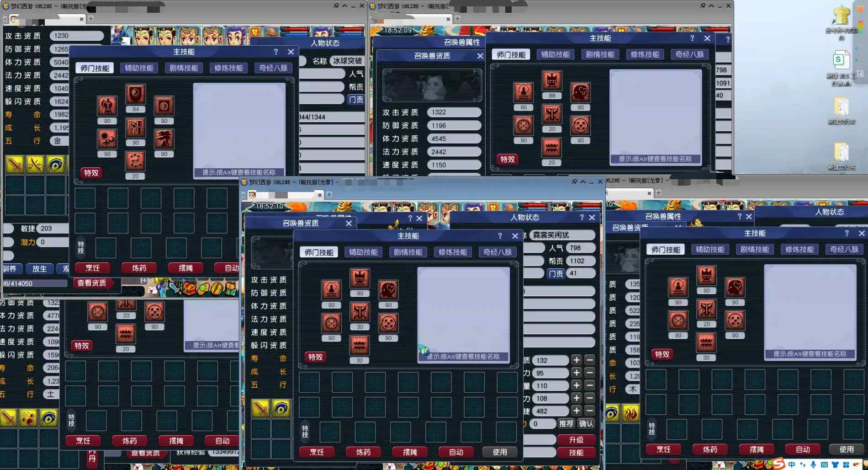The image size is (868, 470).
Task: Select level 88 skill icon in top-right window
Action: (x=552, y=81)
